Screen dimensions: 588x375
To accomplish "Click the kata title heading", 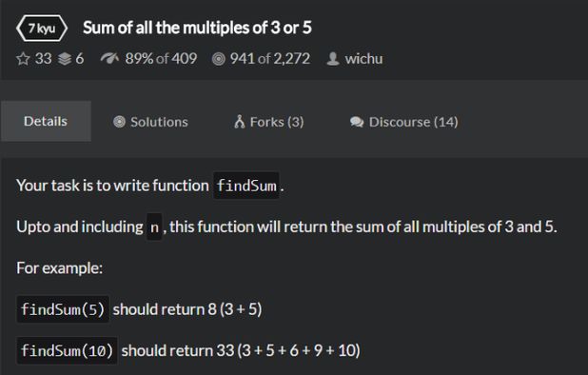I will pos(197,28).
